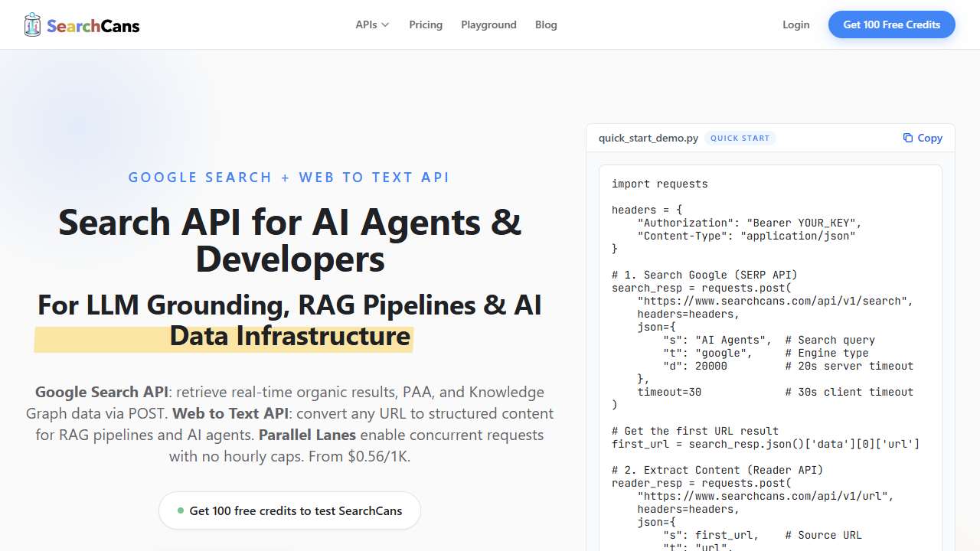Click Get 100 free credits to test SearchCans

(x=289, y=510)
